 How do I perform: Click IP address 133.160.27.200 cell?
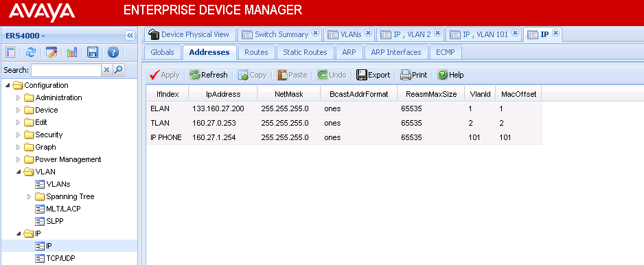223,109
